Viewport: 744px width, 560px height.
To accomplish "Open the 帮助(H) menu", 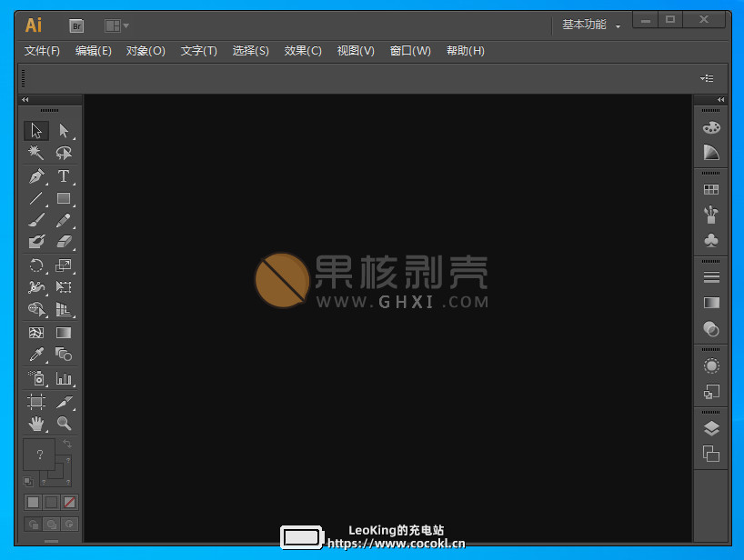I will click(x=466, y=51).
